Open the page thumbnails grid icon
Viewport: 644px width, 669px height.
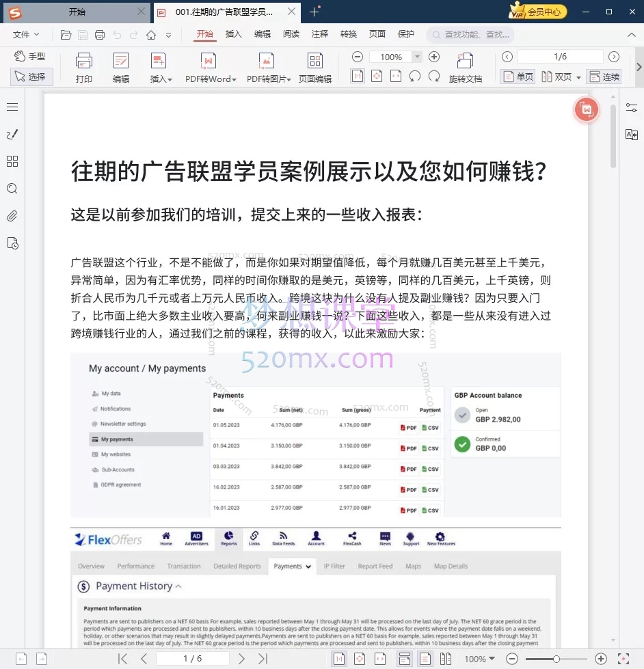click(12, 161)
